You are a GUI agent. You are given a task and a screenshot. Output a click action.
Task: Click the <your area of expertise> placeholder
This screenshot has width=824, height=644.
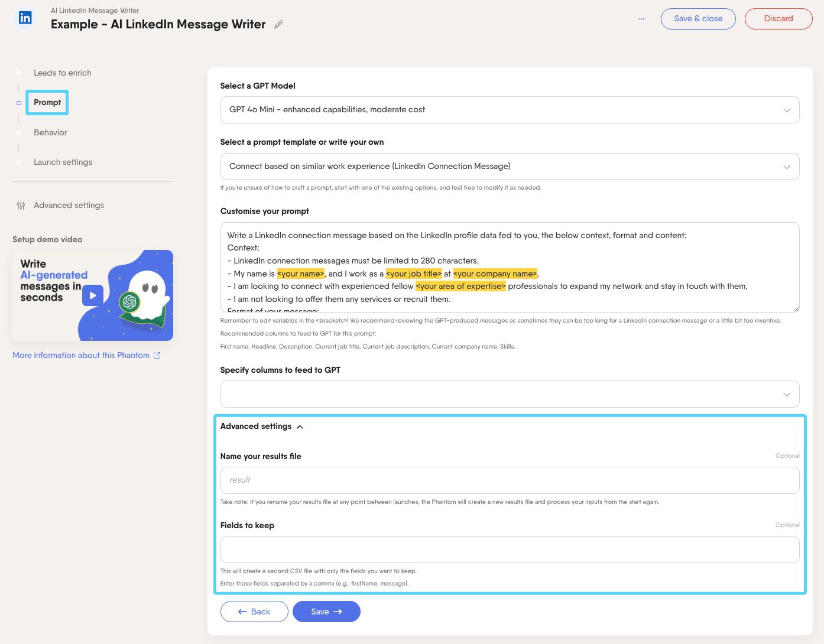click(x=460, y=287)
